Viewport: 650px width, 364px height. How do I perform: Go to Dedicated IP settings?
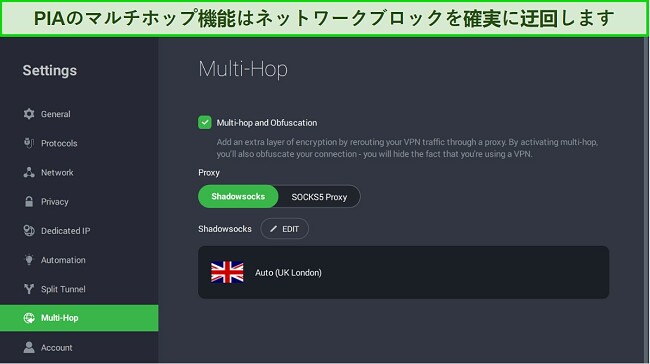click(79, 231)
